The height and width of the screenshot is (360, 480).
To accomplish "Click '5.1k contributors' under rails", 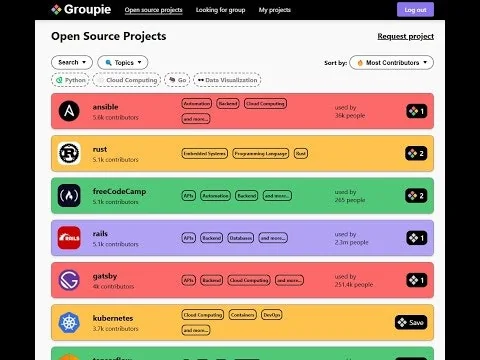I will [115, 244].
